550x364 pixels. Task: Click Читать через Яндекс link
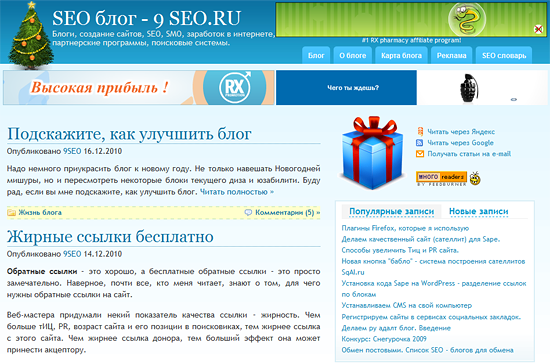[461, 132]
